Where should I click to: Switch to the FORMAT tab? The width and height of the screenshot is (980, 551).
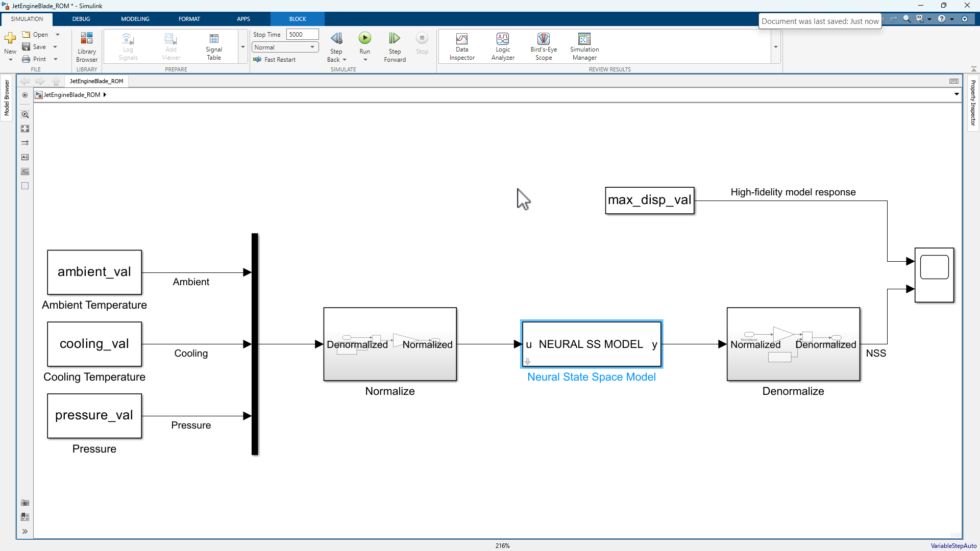point(189,19)
